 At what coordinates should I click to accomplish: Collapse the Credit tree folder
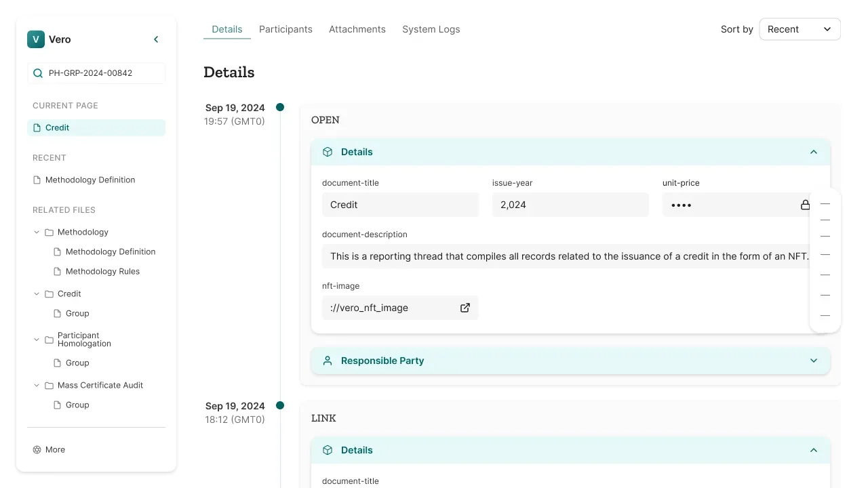pyautogui.click(x=37, y=294)
